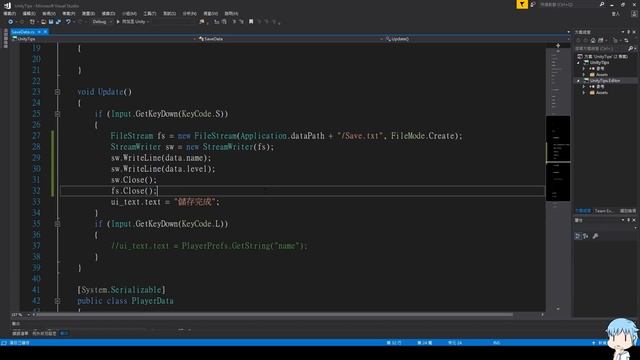Image resolution: width=640 pixels, height=360 pixels.
Task: Close the SaveData.cs tab
Action: pos(45,32)
